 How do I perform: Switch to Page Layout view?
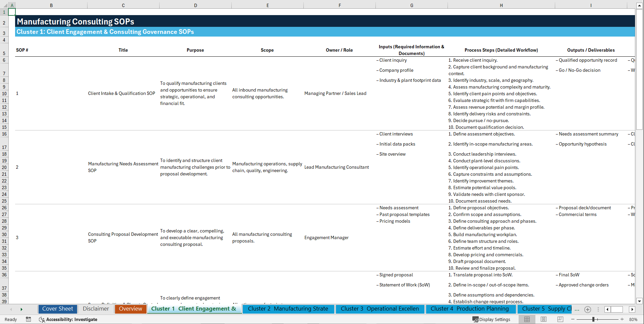coord(543,319)
